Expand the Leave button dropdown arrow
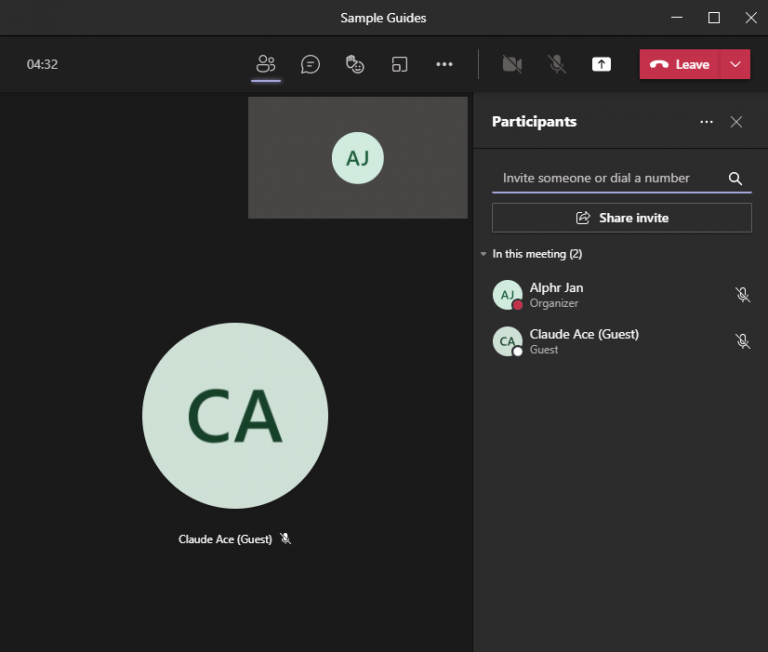 736,64
